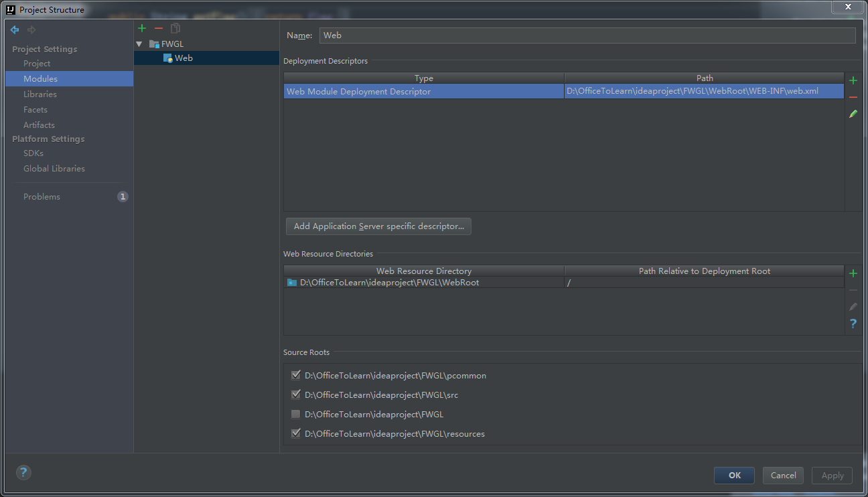Image resolution: width=868 pixels, height=497 pixels.
Task: Click the back navigation arrow
Action: pos(15,30)
